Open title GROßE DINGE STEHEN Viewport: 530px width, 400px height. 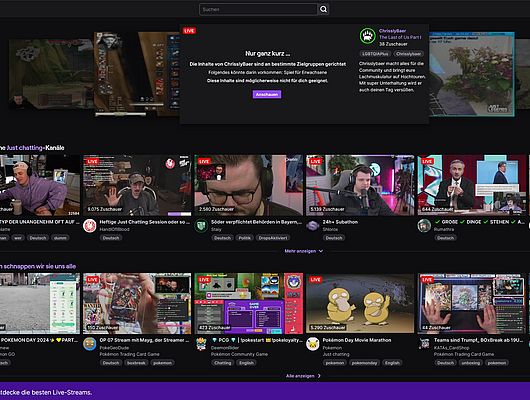(479, 222)
